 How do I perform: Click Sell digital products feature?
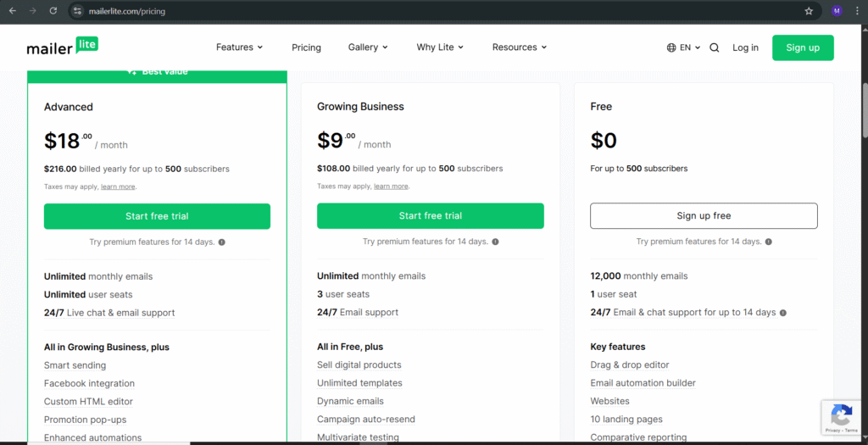(359, 364)
